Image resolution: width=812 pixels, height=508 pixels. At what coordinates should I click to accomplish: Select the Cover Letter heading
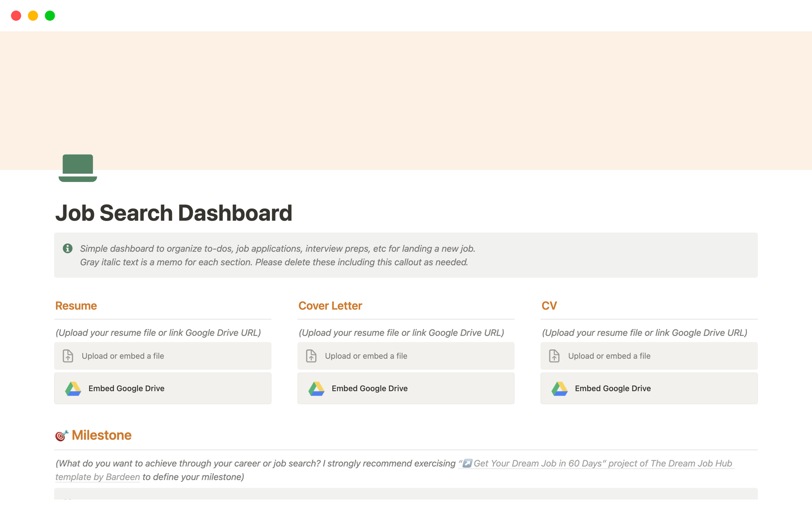(x=330, y=306)
